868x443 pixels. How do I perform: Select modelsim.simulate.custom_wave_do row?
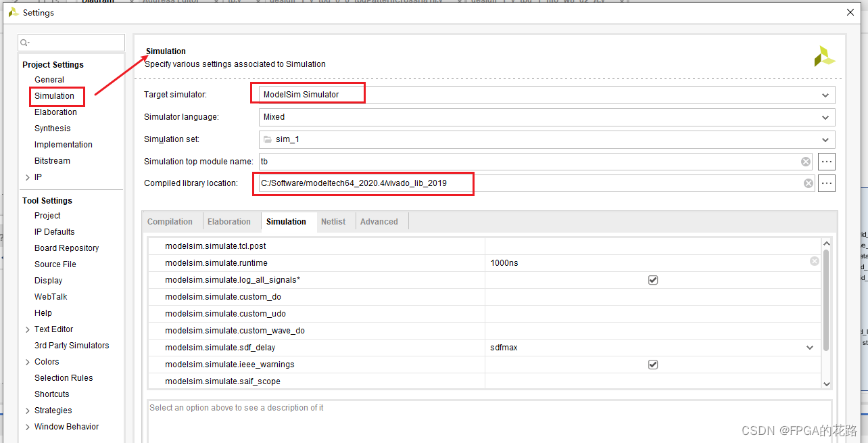click(483, 331)
